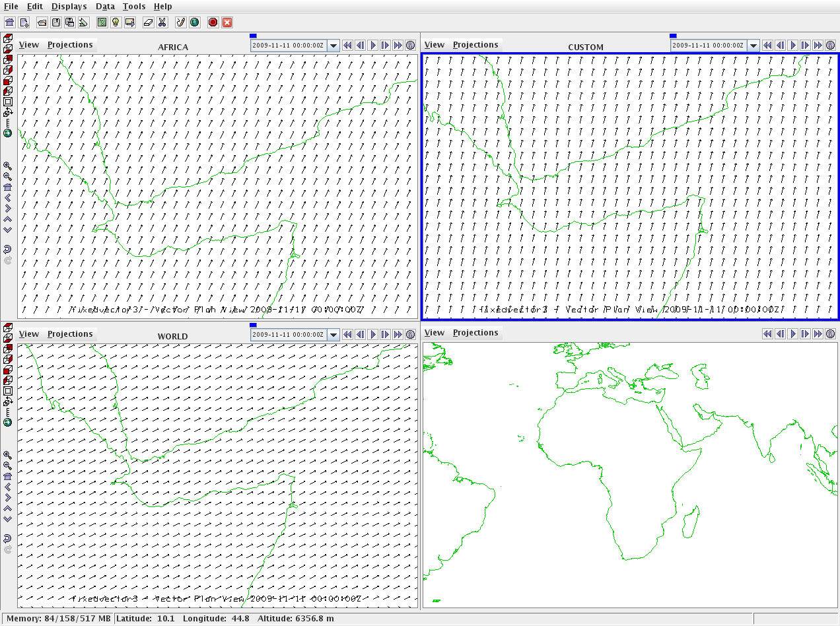This screenshot has height=626, width=840.
Task: Click the home icon in WORLD panel sidebar
Action: pyautogui.click(x=7, y=476)
